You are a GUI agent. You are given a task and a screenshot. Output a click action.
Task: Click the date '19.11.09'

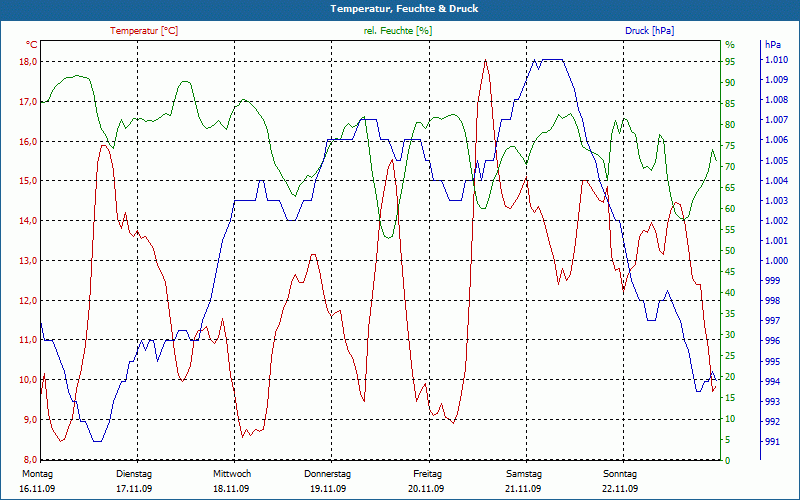[328, 489]
